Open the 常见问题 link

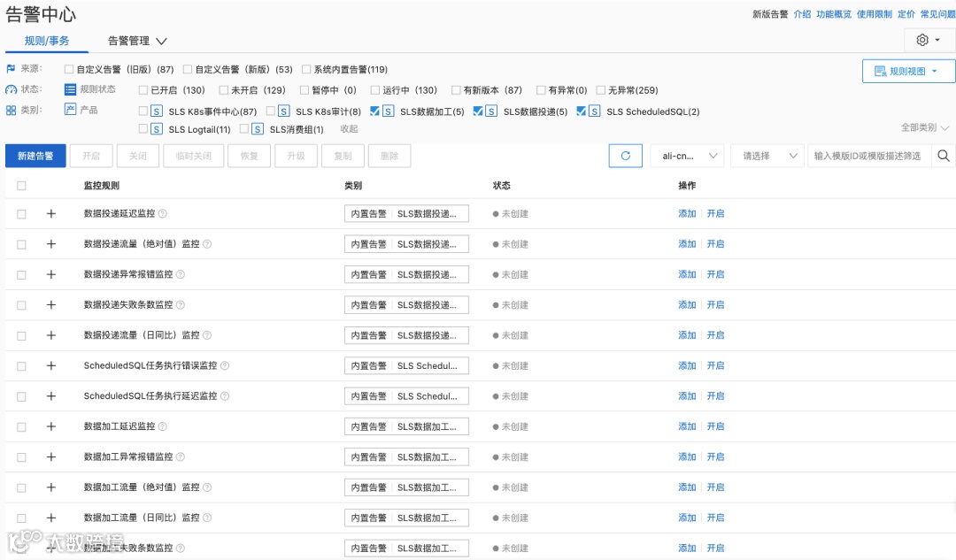click(x=937, y=14)
